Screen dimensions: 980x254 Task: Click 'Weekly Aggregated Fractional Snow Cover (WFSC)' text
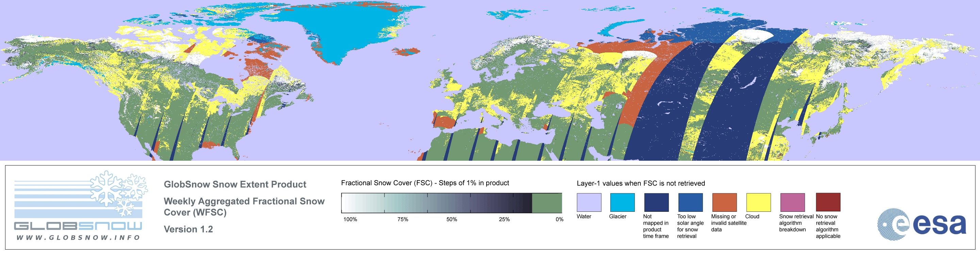pos(244,207)
